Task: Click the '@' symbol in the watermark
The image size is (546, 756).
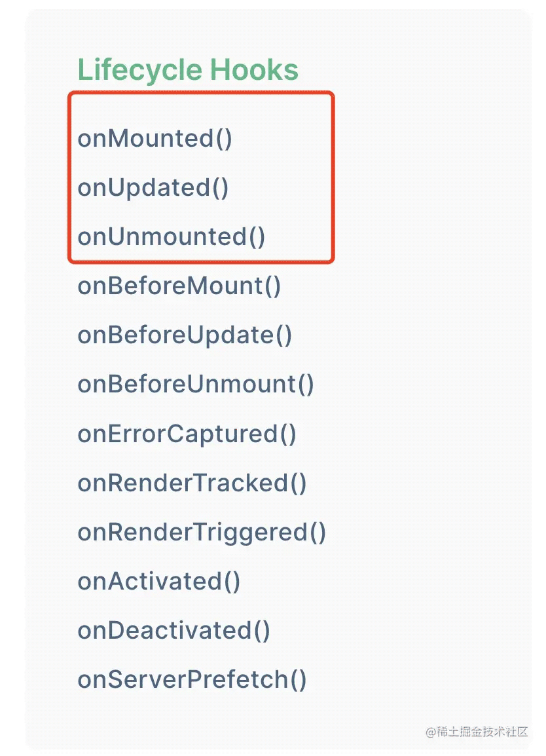Action: pyautogui.click(x=430, y=732)
